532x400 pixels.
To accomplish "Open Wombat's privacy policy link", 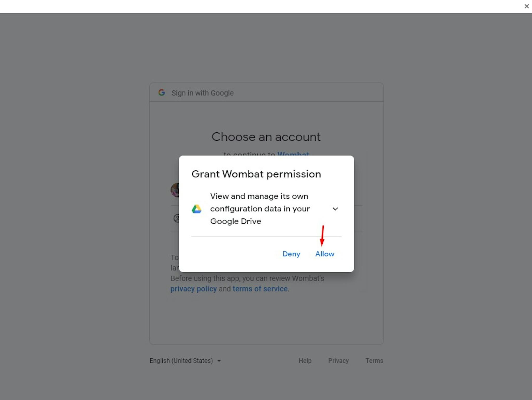I will pyautogui.click(x=194, y=289).
